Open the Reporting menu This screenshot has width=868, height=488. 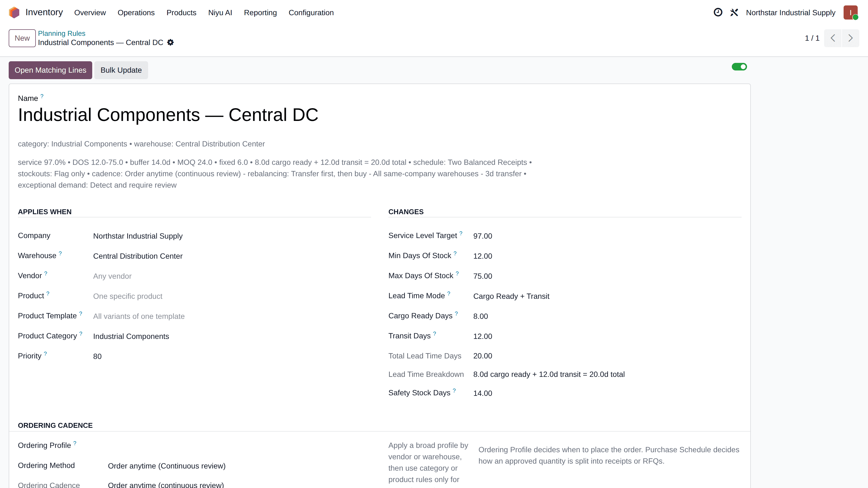[x=260, y=12]
